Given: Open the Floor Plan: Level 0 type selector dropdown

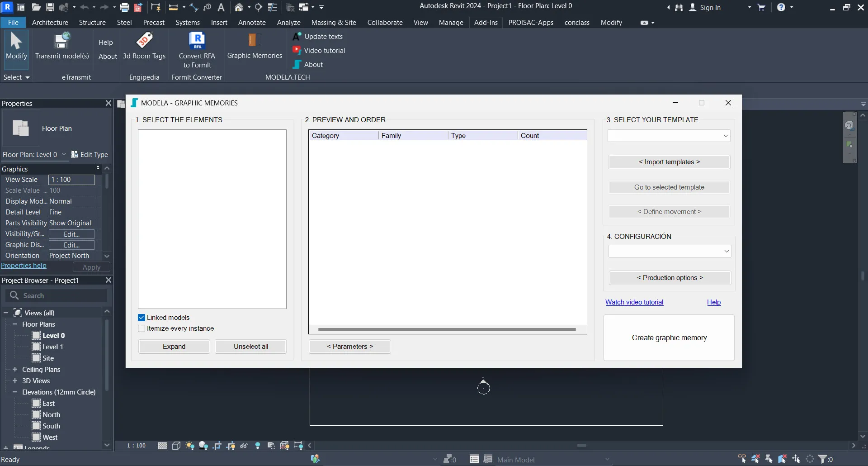Looking at the screenshot, I should 34,155.
